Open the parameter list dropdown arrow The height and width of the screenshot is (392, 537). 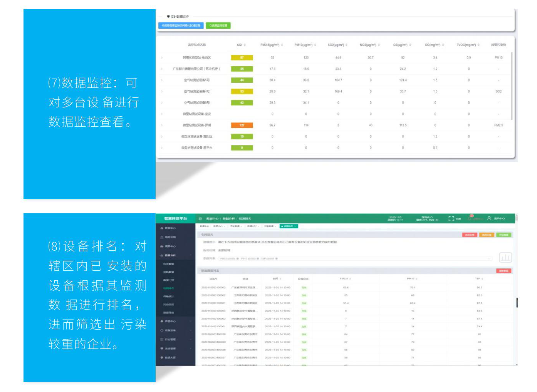coord(490,258)
